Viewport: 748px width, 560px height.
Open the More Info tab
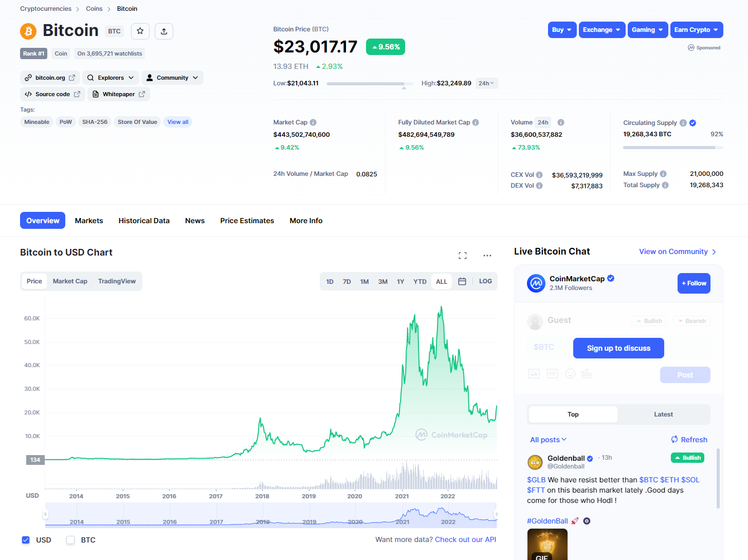(306, 221)
